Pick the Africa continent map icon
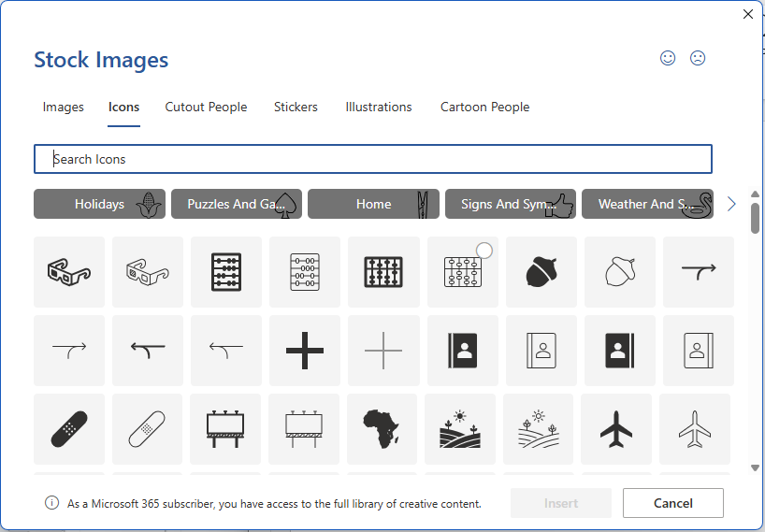765x532 pixels. point(382,428)
